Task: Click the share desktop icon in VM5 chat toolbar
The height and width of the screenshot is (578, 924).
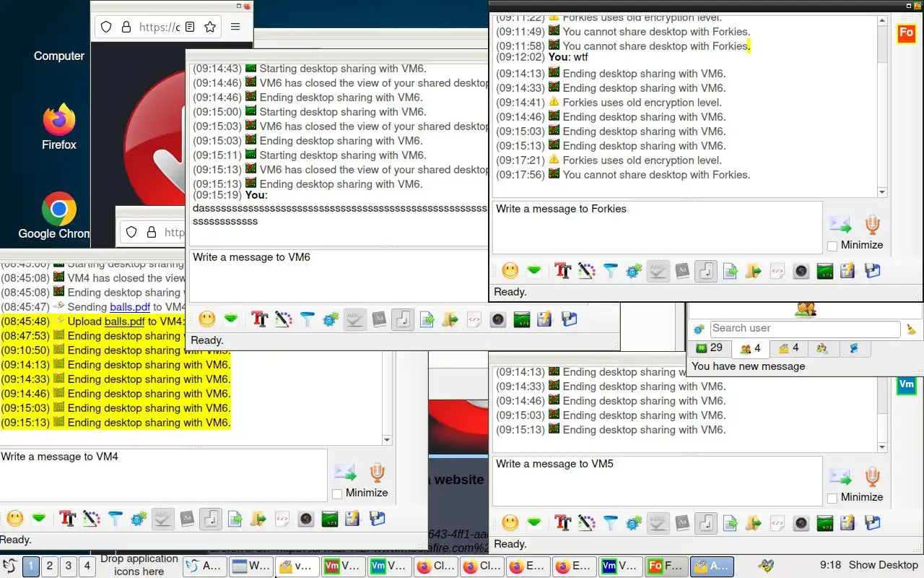Action: click(x=825, y=523)
